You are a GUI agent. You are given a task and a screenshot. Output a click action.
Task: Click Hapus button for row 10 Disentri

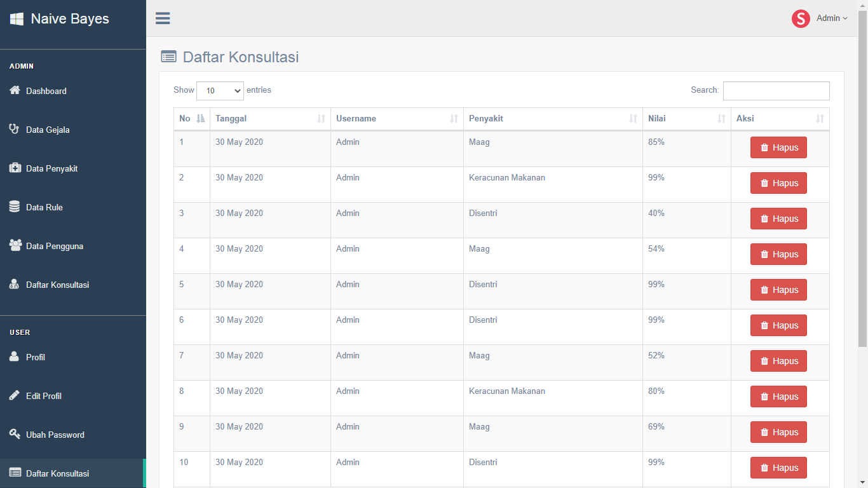(778, 468)
